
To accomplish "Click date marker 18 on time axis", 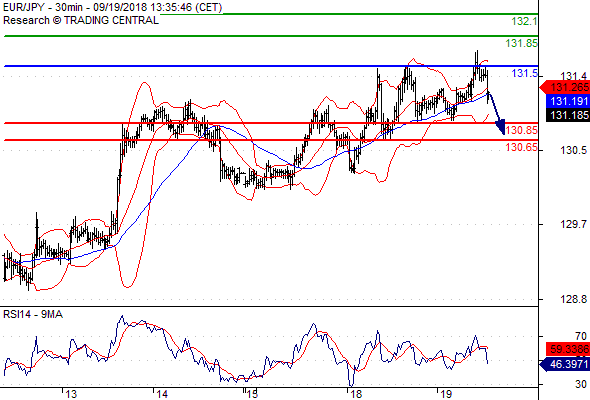I will [356, 394].
